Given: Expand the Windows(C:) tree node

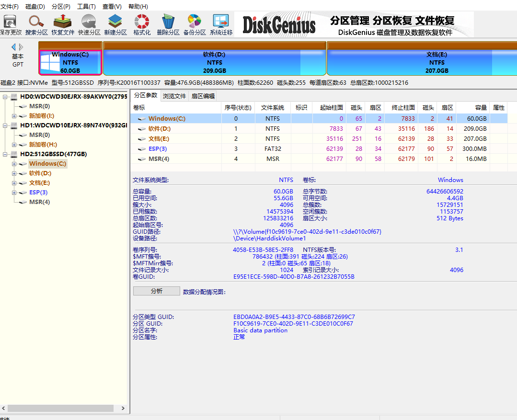Looking at the screenshot, I should (x=14, y=163).
